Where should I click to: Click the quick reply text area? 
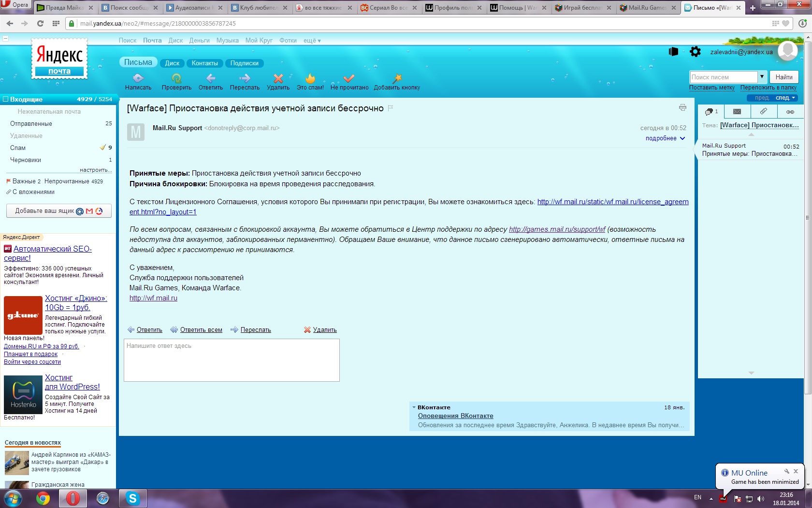point(232,360)
